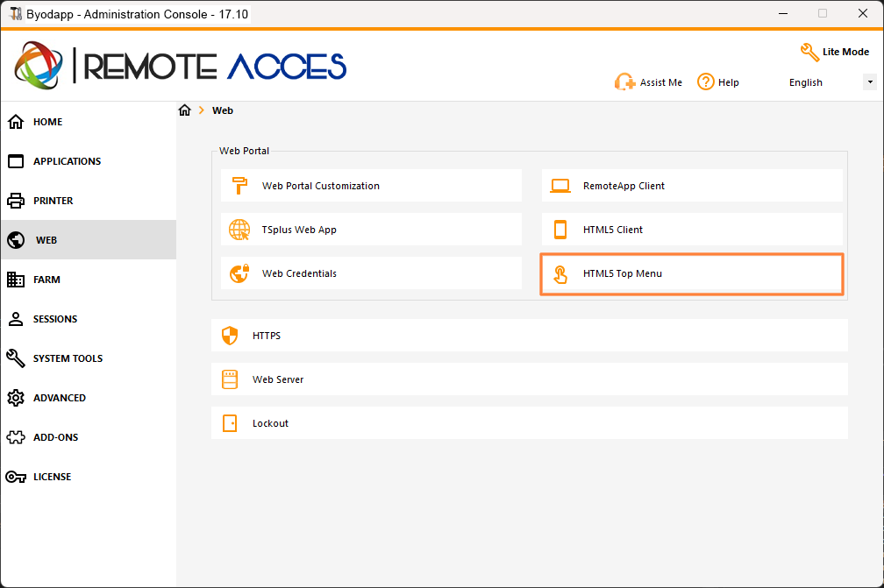Open the ADVANCED section label
The height and width of the screenshot is (588, 884).
(60, 398)
